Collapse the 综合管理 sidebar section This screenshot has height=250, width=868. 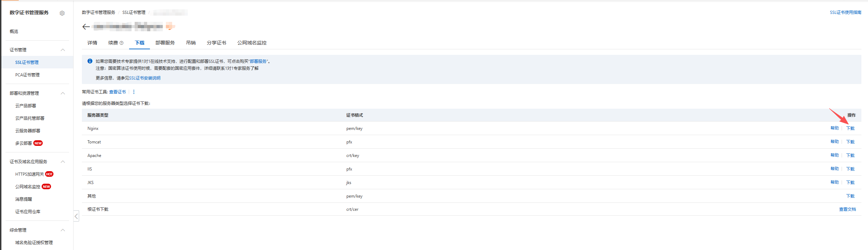[63, 230]
